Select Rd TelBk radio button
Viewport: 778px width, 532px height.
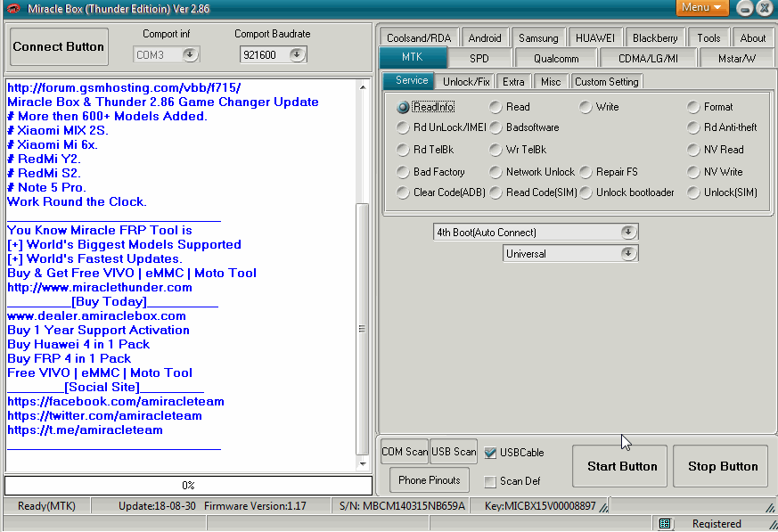pos(403,150)
